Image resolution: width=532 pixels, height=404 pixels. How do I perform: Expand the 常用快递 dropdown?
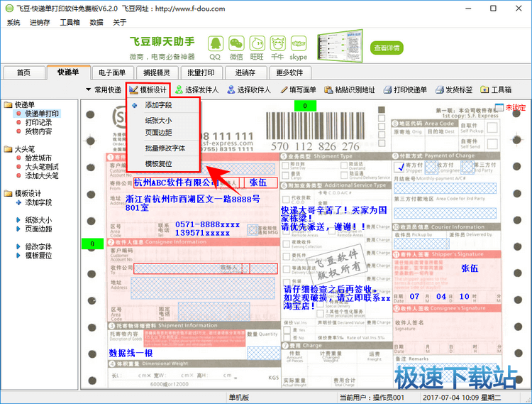pyautogui.click(x=104, y=89)
